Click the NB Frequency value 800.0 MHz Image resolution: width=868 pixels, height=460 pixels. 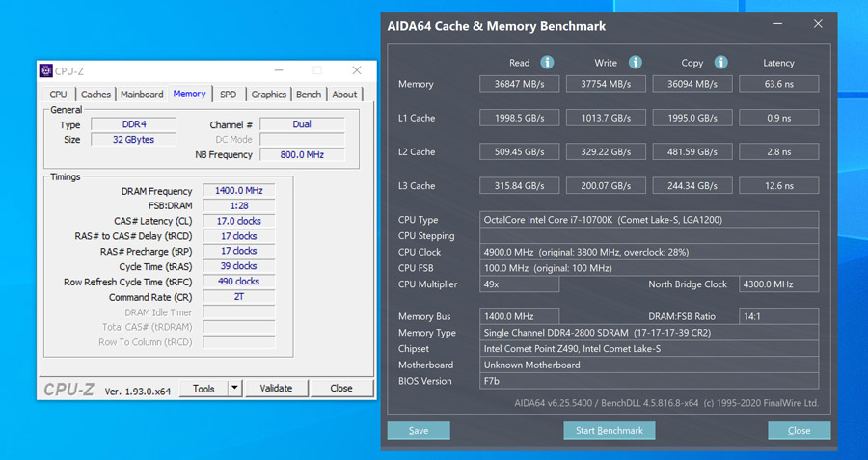302,155
